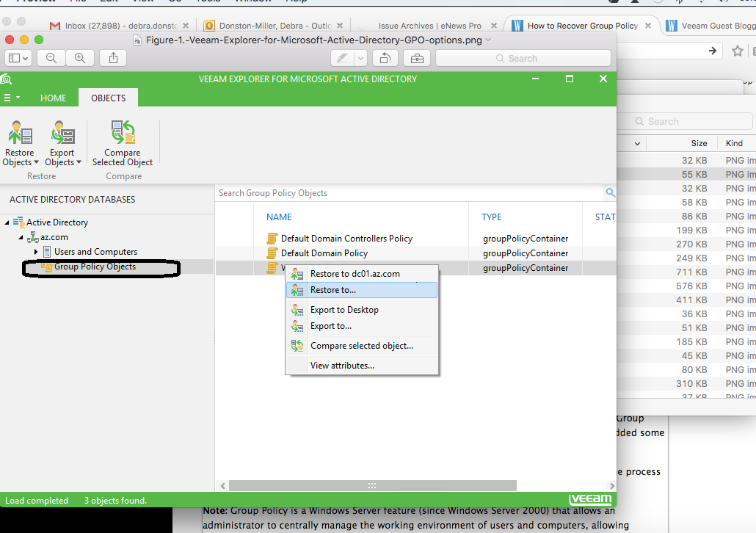Click the Compare Selected Object icon
Image resolution: width=756 pixels, height=533 pixels.
(123, 134)
